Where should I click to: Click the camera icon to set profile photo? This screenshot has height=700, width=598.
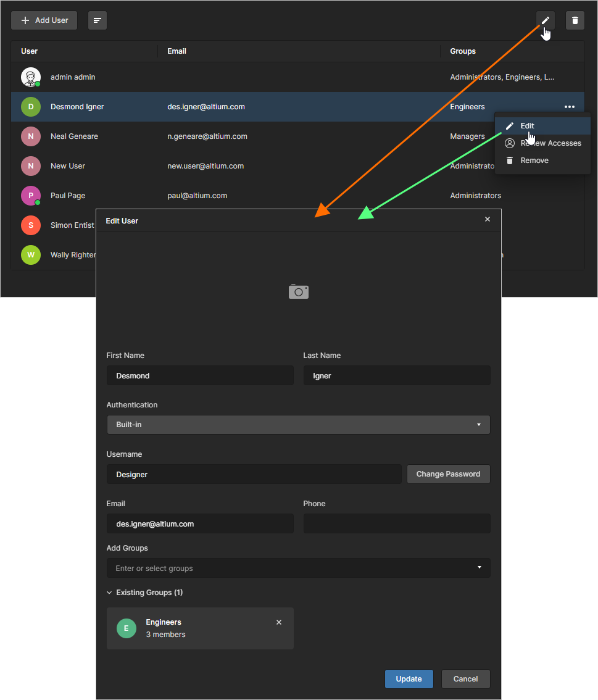point(298,291)
